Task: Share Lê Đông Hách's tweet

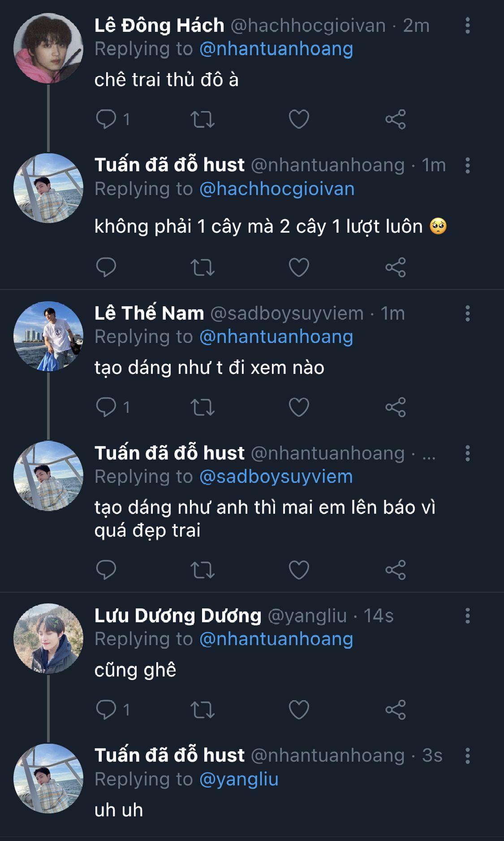Action: coord(395,119)
